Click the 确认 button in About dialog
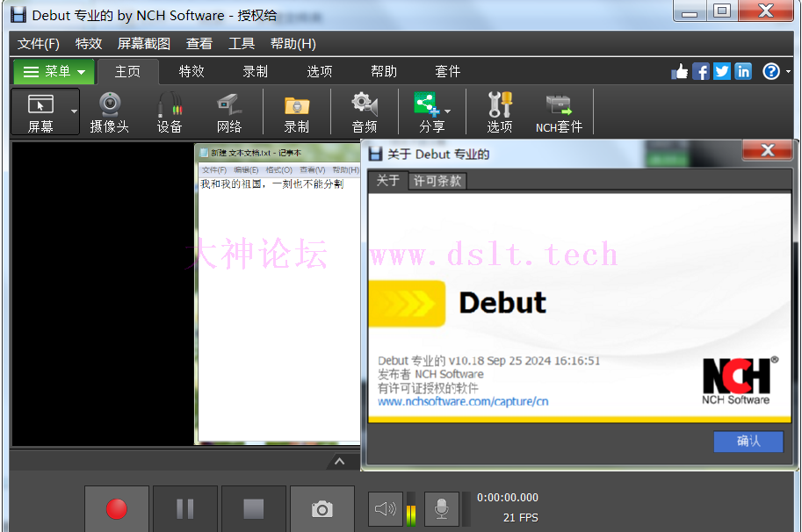The height and width of the screenshot is (532, 802). [x=748, y=442]
